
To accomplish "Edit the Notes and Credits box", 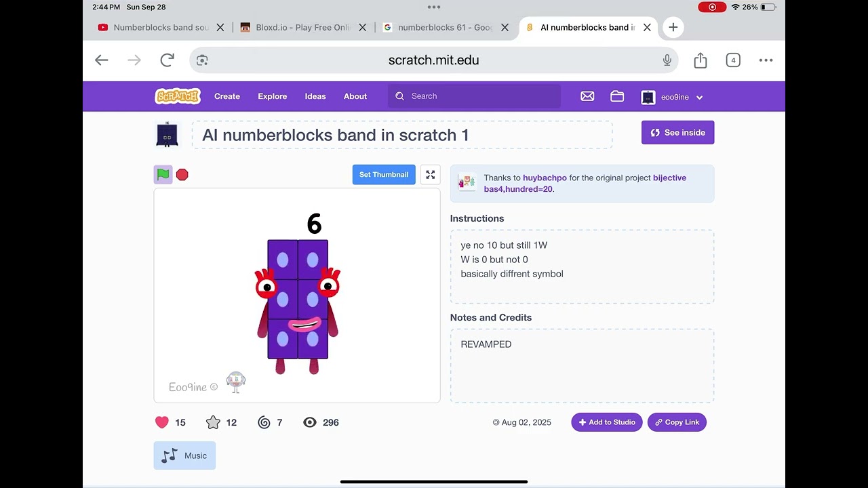I will [x=582, y=366].
